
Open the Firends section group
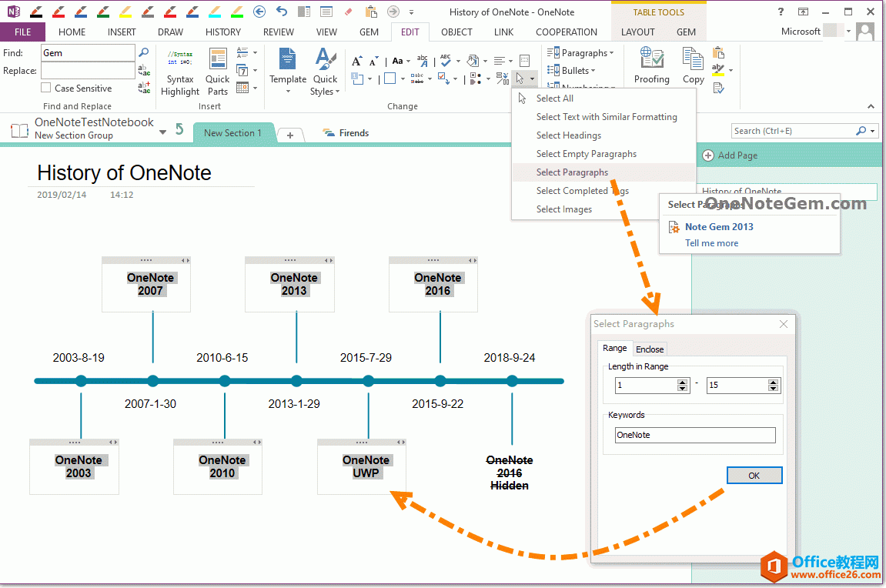pyautogui.click(x=346, y=132)
